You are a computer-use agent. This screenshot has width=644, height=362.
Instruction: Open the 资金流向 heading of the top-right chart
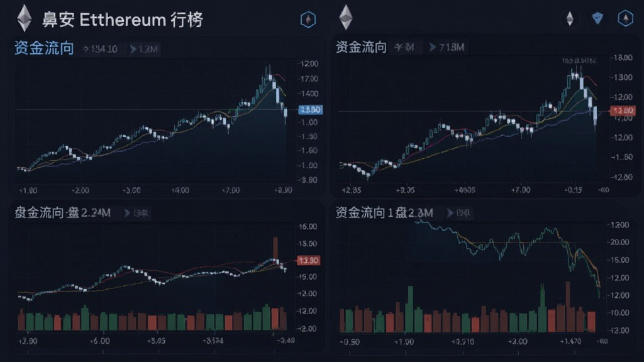361,47
